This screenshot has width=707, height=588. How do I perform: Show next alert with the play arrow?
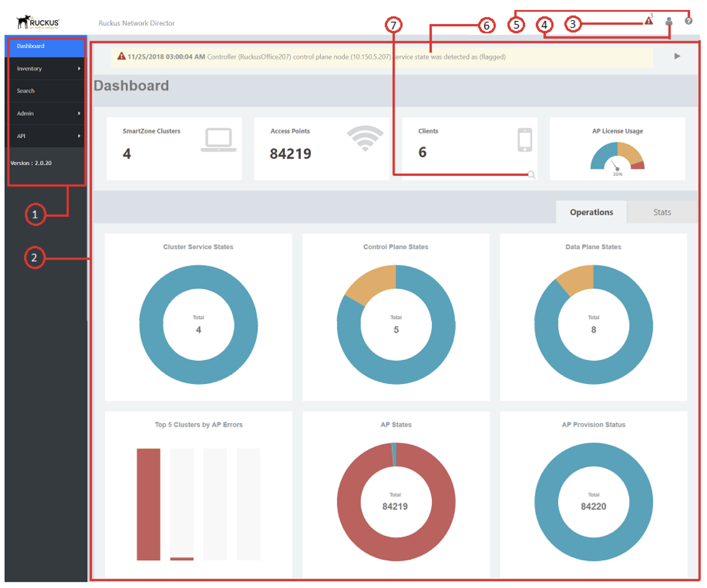coord(677,56)
